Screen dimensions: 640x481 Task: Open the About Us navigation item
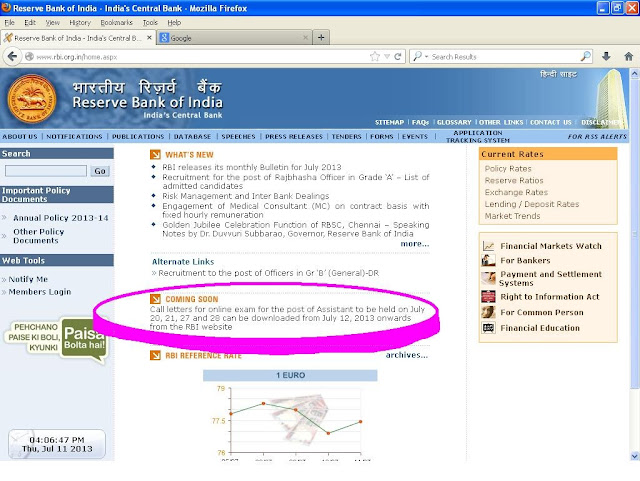pyautogui.click(x=20, y=136)
